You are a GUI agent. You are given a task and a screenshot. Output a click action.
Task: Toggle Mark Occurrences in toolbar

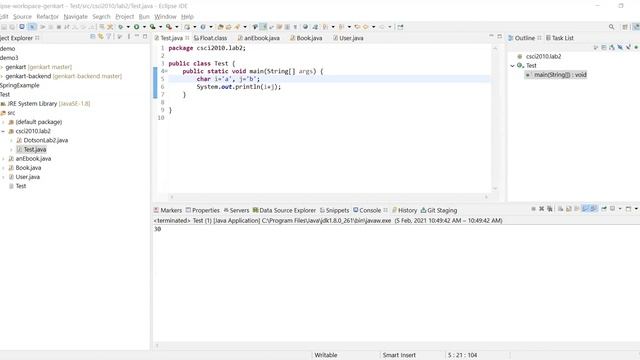[x=263, y=27]
